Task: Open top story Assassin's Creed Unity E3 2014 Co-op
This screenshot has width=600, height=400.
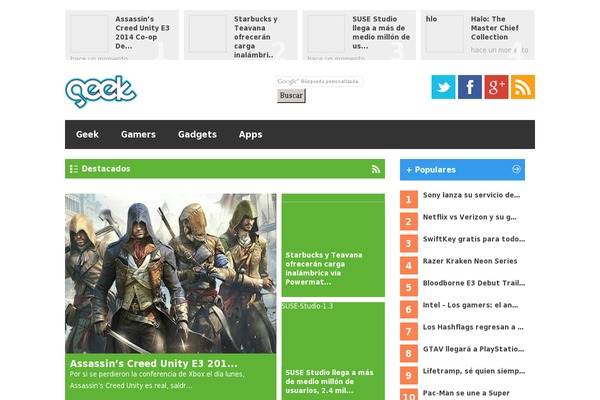Action: click(142, 33)
